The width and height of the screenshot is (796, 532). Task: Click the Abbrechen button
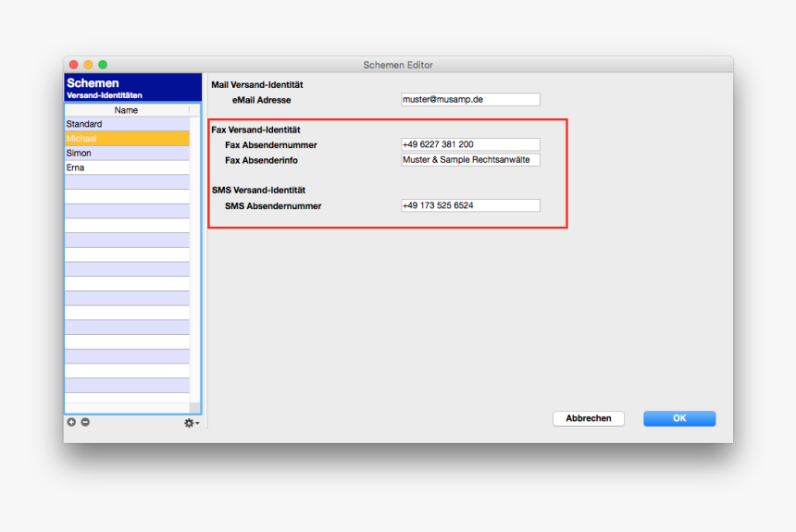point(589,418)
